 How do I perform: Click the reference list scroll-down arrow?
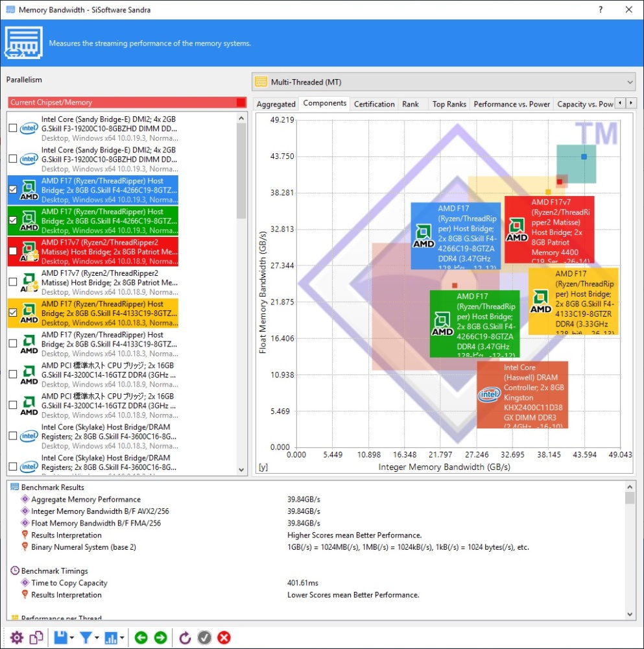[x=241, y=470]
